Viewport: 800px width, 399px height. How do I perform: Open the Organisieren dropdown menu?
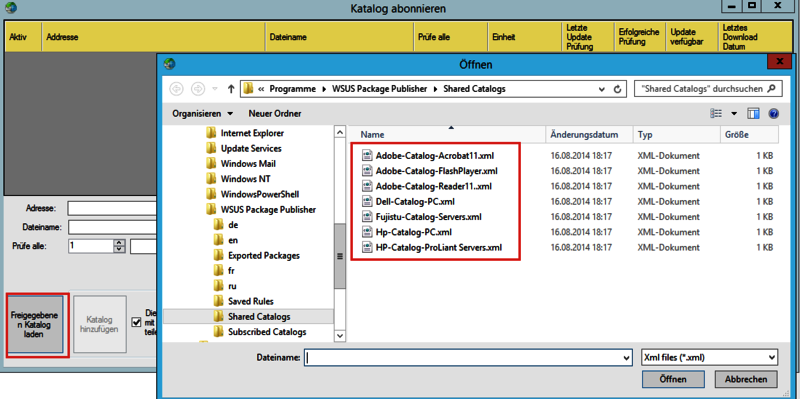point(202,113)
